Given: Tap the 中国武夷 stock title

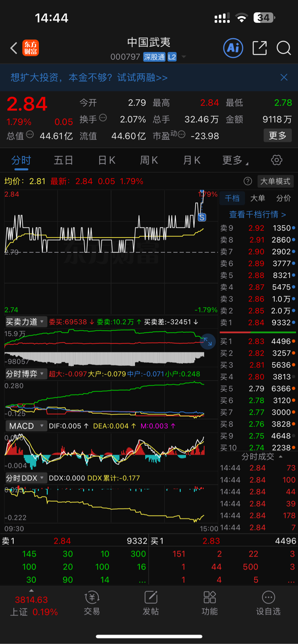Looking at the screenshot, I should [x=149, y=42].
